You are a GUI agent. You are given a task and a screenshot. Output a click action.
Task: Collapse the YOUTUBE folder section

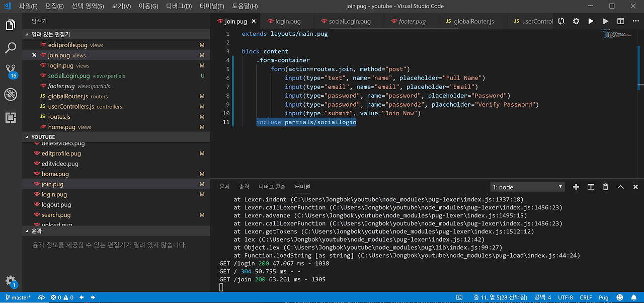(43, 137)
